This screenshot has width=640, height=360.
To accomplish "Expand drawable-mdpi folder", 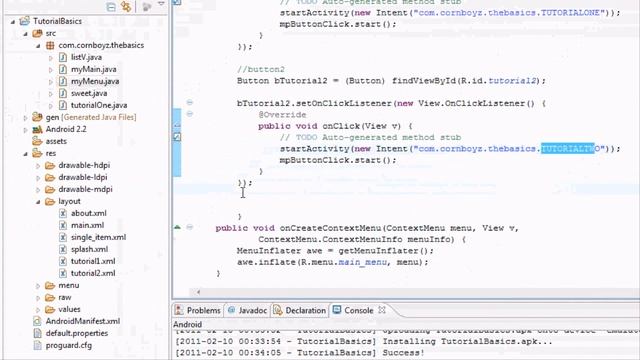I will coord(38,190).
